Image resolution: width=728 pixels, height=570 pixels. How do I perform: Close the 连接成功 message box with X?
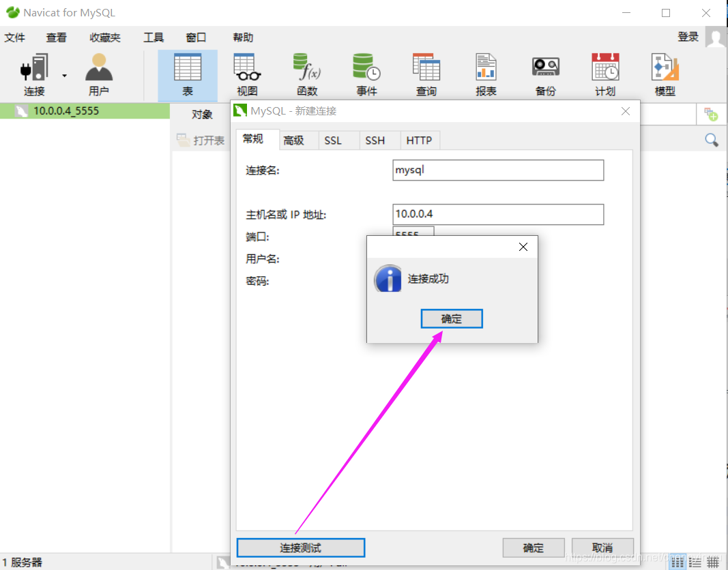pos(523,247)
